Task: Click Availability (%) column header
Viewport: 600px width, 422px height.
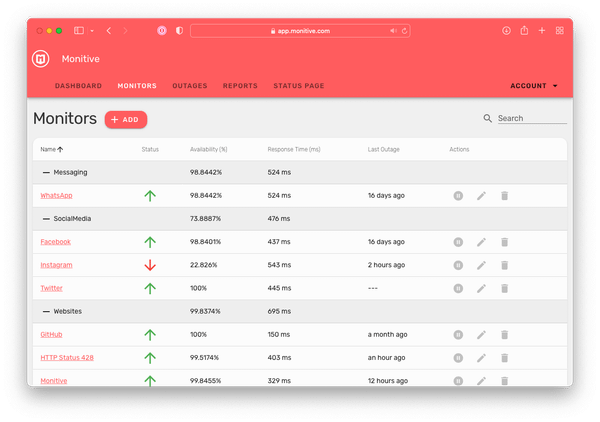Action: (x=209, y=150)
